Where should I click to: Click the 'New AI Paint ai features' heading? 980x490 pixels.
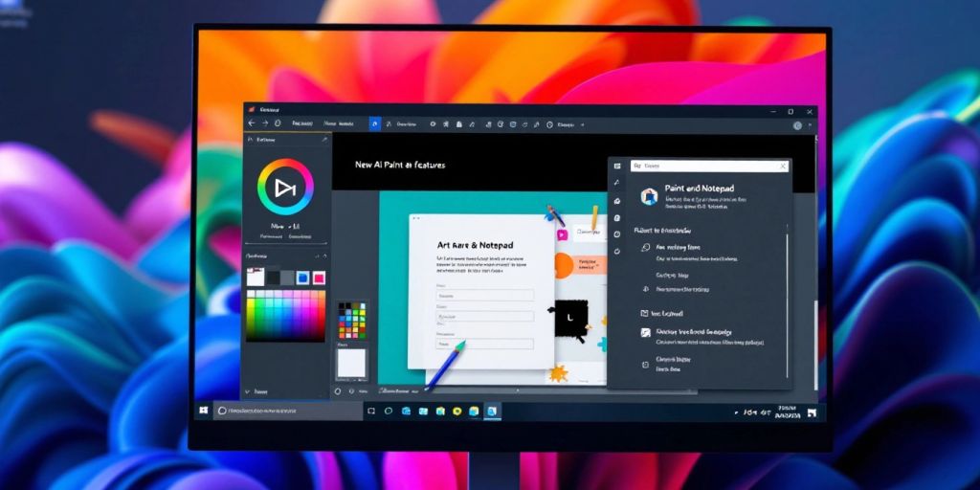coord(400,165)
